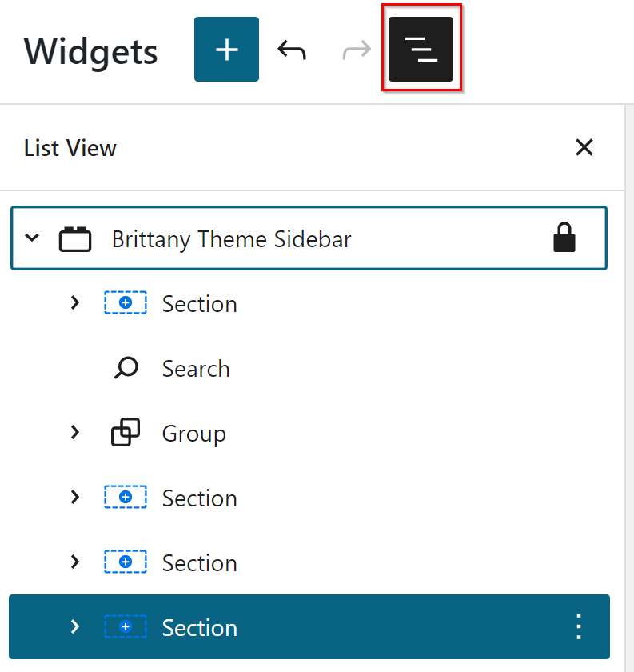Click the Group block overlapping-squares icon
The image size is (634, 672).
tap(126, 433)
